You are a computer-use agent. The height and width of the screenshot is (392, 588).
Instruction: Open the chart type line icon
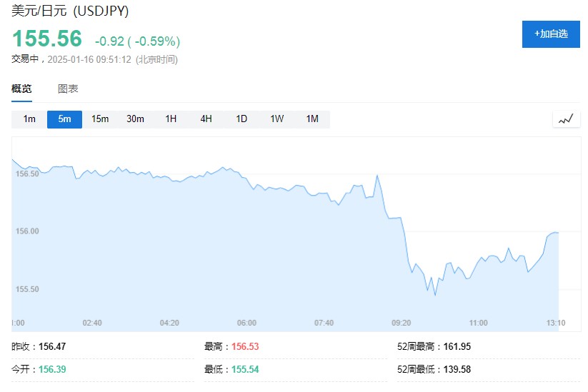[566, 119]
